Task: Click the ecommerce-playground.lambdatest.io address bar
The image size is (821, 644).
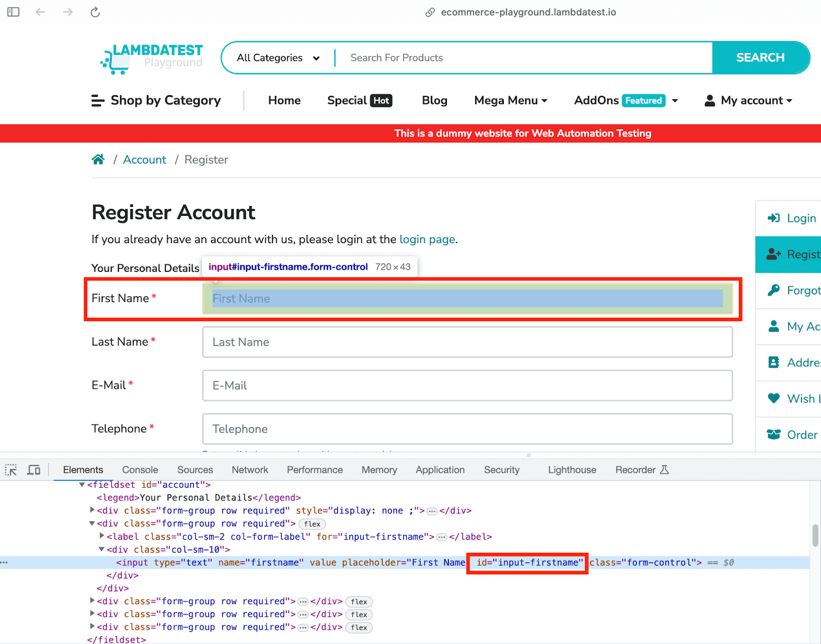Action: (x=529, y=12)
